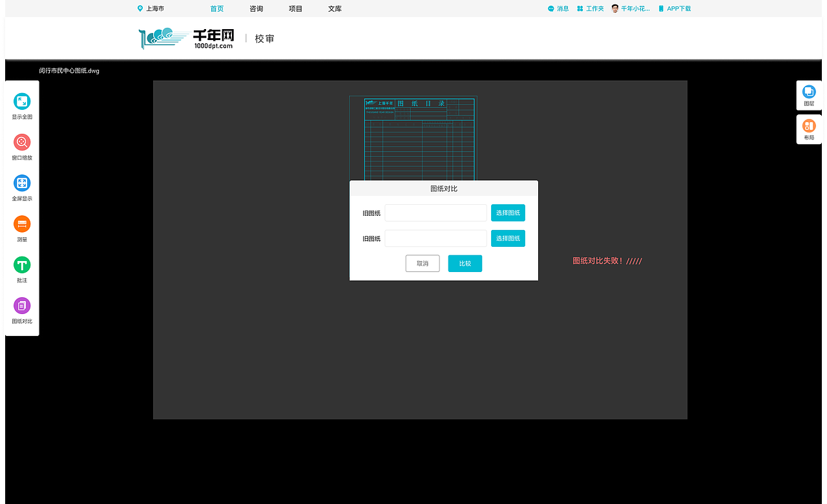Open the 咨询 menu item
This screenshot has height=504, width=827.
point(256,8)
